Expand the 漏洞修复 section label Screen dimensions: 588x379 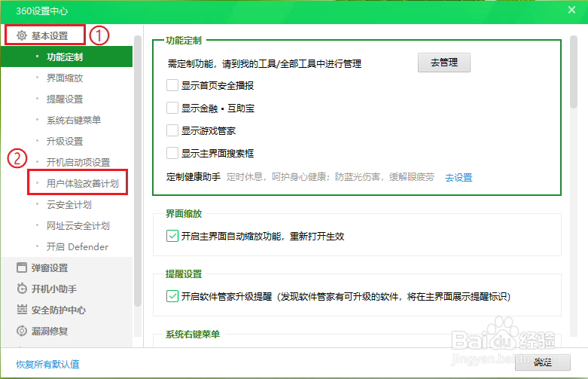click(x=50, y=331)
